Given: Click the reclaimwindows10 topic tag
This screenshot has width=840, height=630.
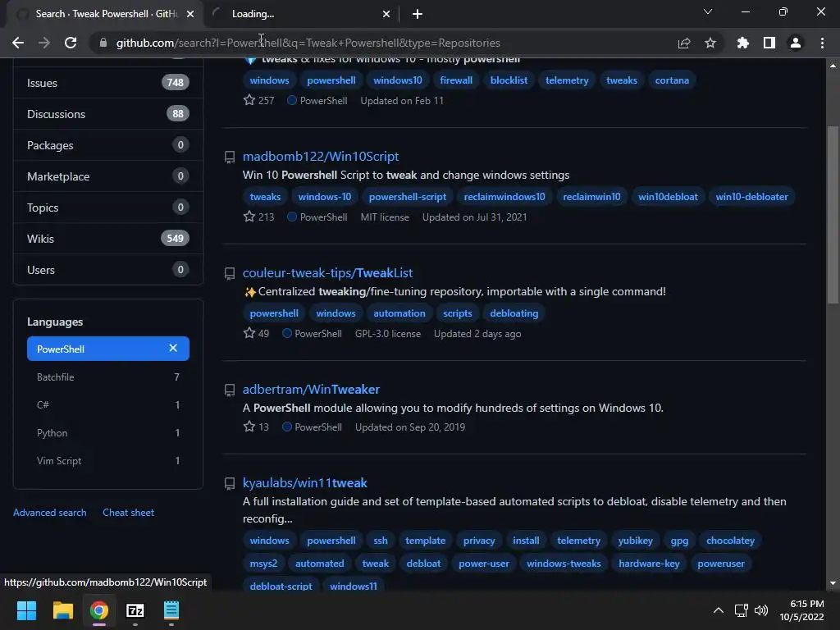Looking at the screenshot, I should [x=504, y=197].
